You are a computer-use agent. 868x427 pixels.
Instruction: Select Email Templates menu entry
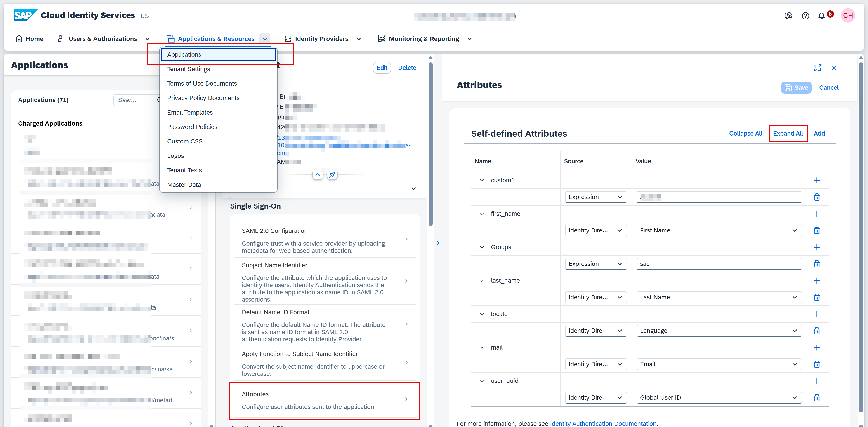click(x=218, y=113)
